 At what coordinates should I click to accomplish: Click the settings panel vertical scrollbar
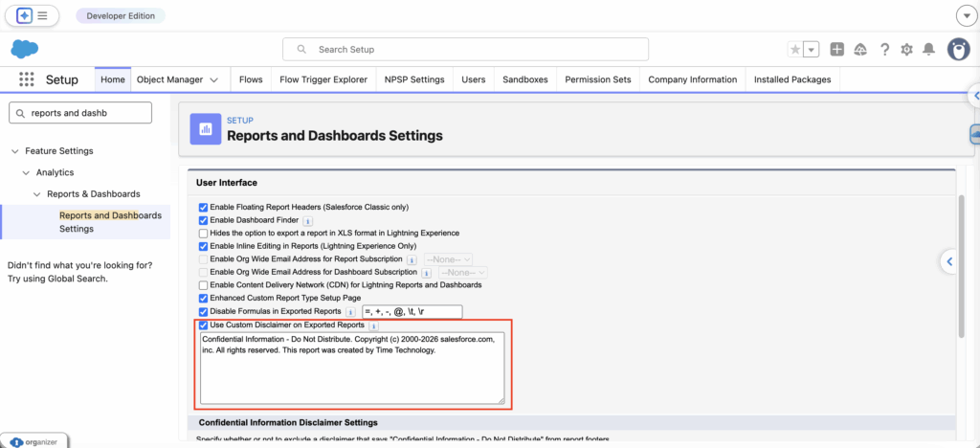(x=961, y=266)
